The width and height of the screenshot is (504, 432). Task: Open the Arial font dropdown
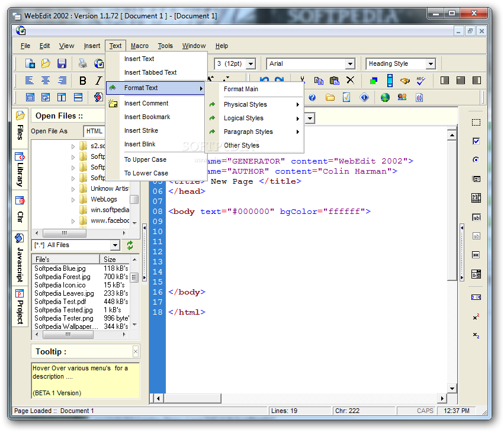pyautogui.click(x=350, y=63)
